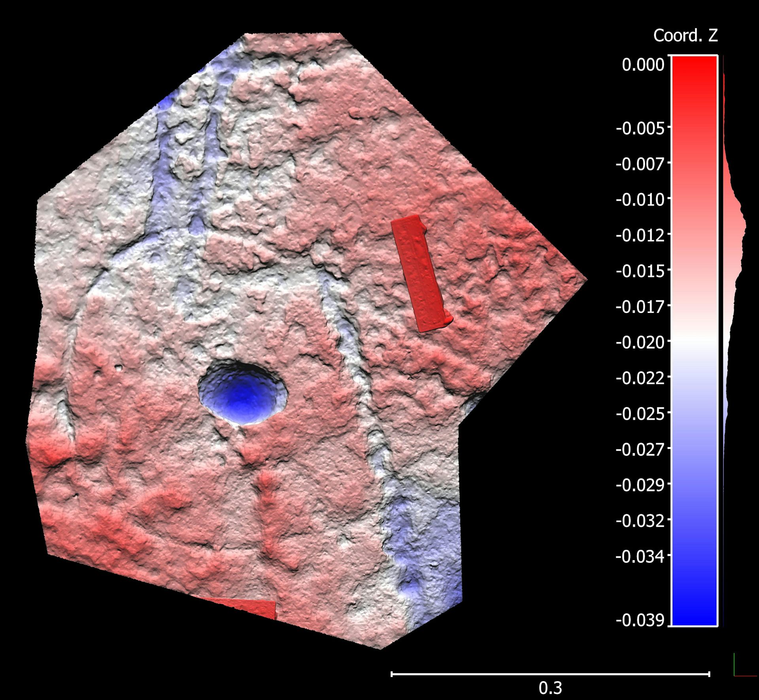Click the 0.3 scale bar label
This screenshot has width=759, height=700.
[x=550, y=688]
